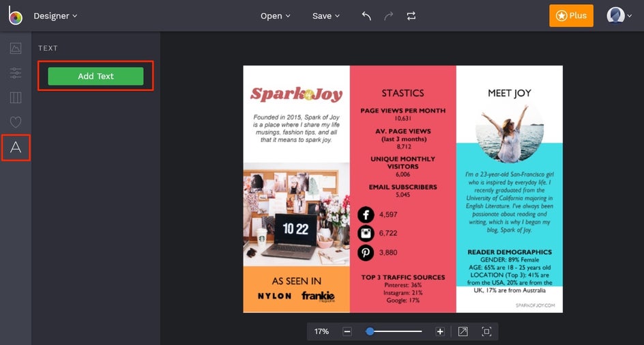
Task: Select the NYLON logo in the design
Action: 275,296
